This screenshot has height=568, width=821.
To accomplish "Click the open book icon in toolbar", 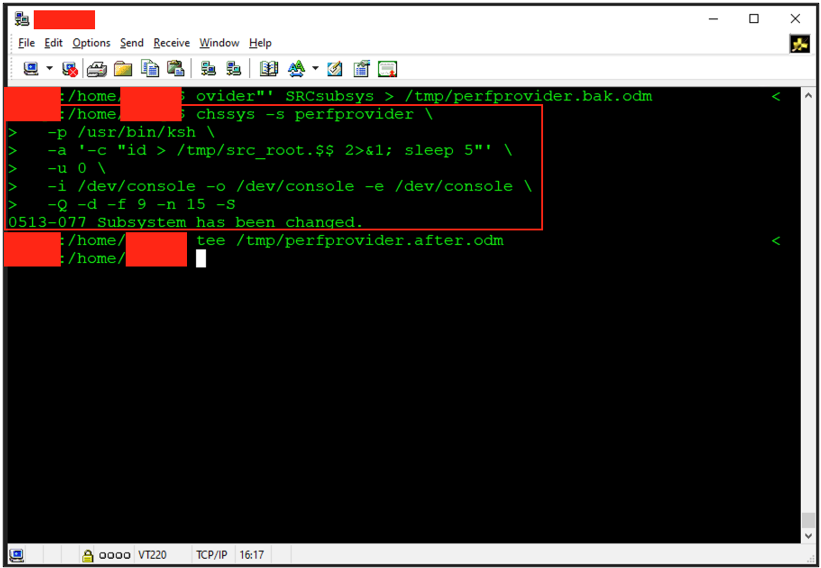I will coord(269,69).
